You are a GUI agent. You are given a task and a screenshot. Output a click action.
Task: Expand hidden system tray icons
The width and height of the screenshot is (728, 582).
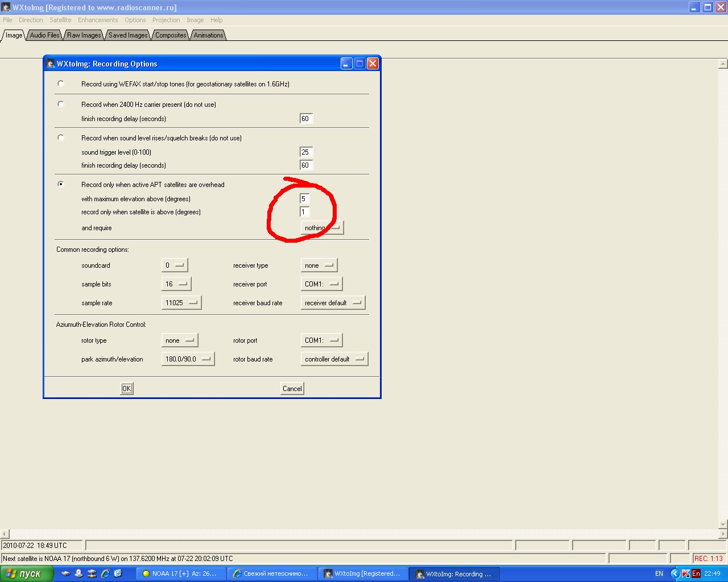pyautogui.click(x=675, y=573)
